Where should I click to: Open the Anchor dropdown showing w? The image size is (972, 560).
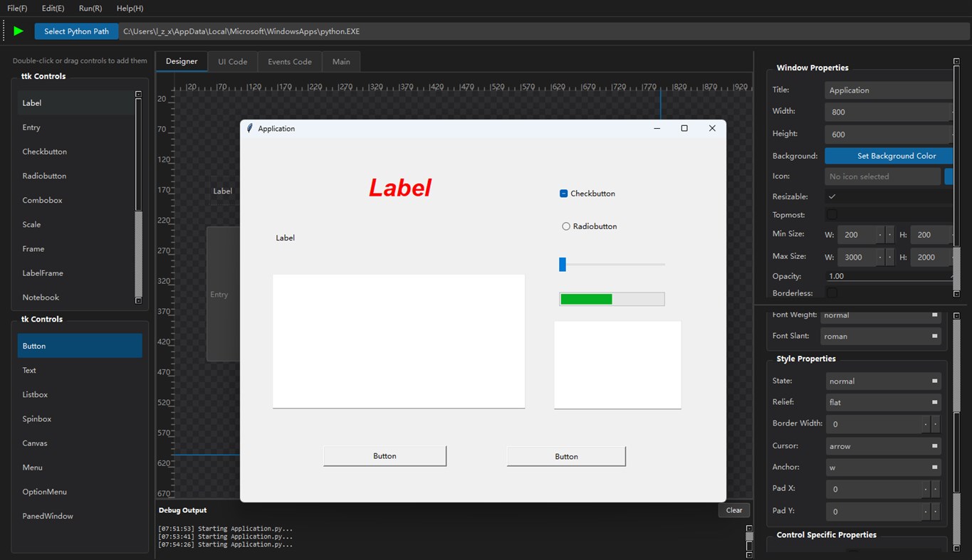pos(884,467)
